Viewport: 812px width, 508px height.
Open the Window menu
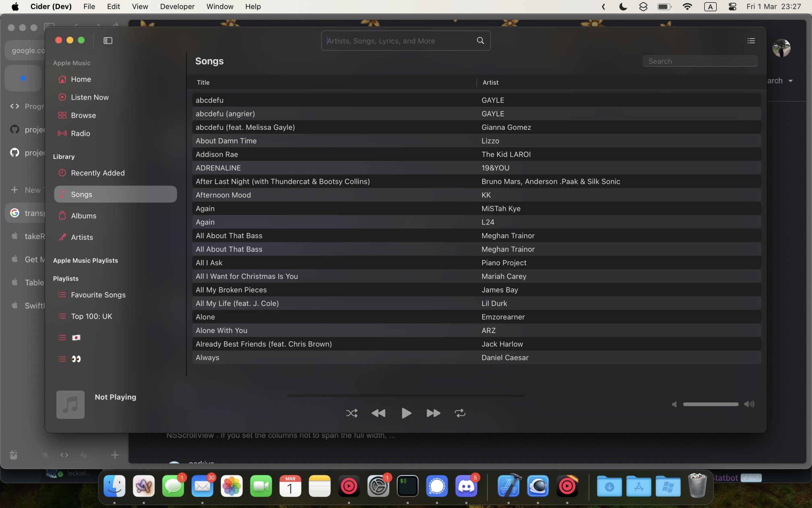coord(220,6)
